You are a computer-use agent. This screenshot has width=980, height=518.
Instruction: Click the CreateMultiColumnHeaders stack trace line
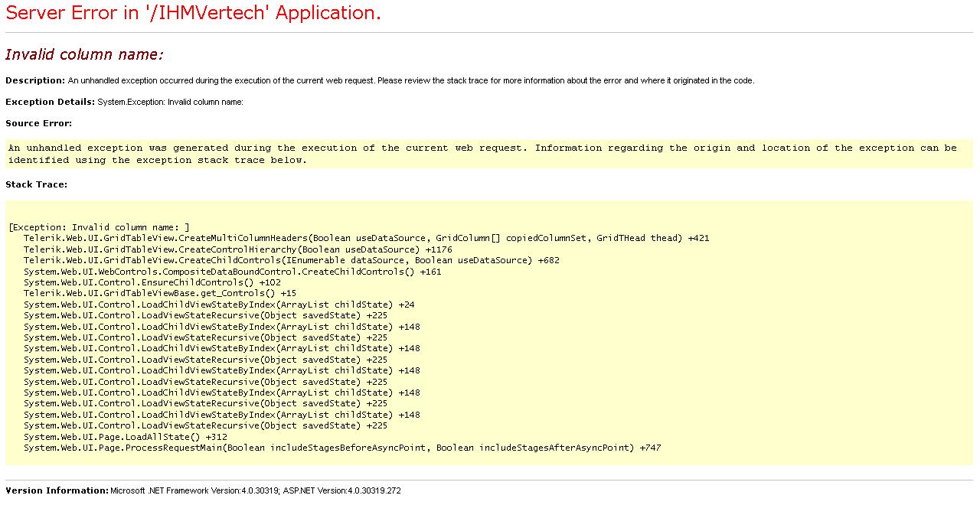[x=366, y=238]
